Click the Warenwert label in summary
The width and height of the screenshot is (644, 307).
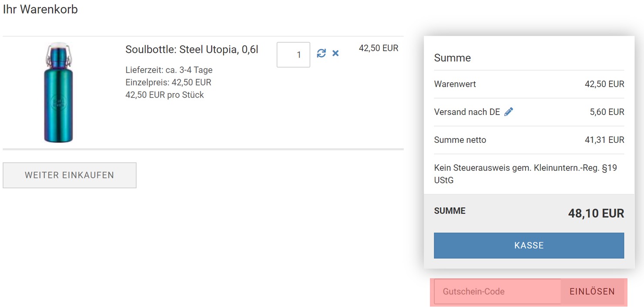tap(455, 84)
